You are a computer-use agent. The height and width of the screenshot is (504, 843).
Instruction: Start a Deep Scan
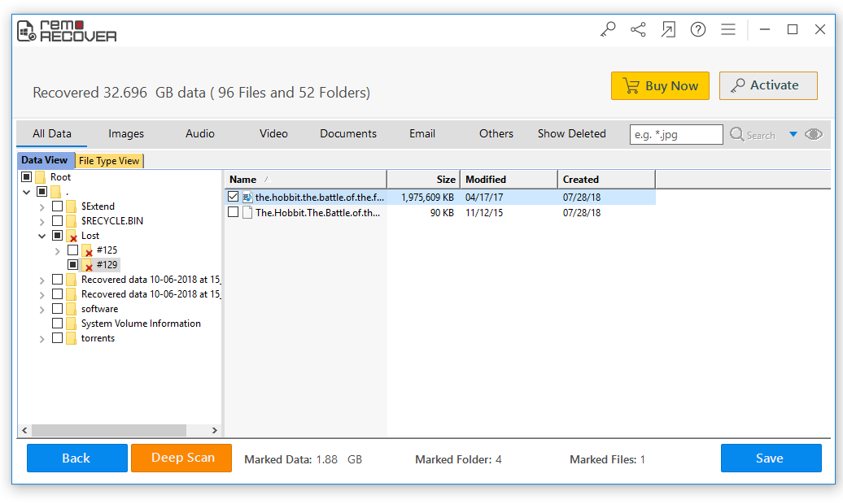tap(181, 458)
